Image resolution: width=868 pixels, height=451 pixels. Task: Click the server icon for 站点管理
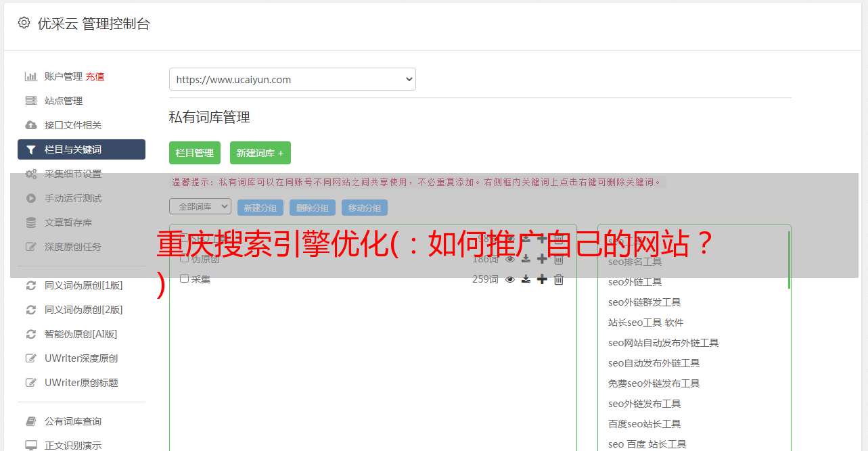pos(31,101)
